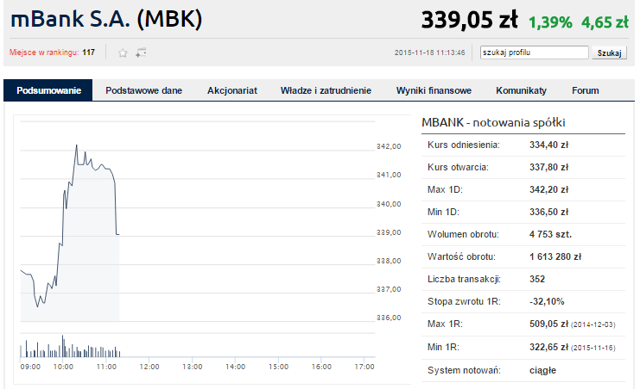The image size is (640, 389).
Task: Switch to the Forum tab
Action: 585,91
